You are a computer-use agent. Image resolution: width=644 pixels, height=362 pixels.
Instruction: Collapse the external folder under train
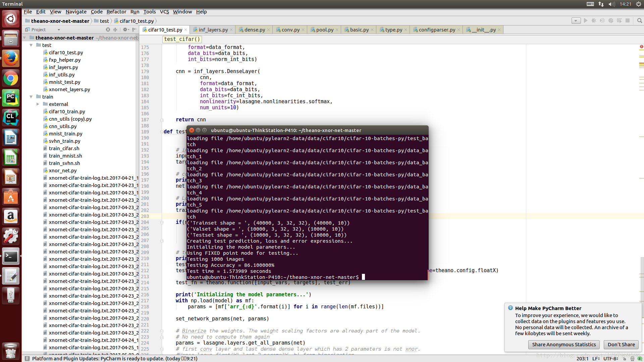point(39,104)
